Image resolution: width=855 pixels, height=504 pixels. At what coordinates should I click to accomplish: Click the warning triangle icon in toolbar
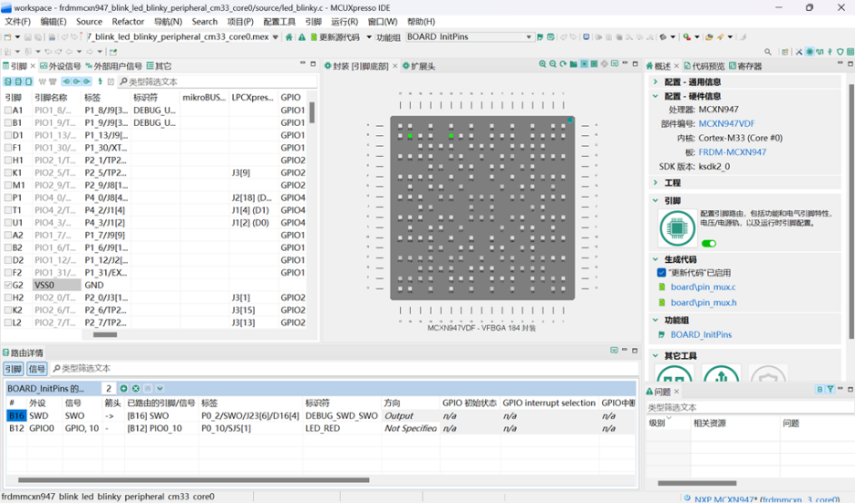pos(301,37)
